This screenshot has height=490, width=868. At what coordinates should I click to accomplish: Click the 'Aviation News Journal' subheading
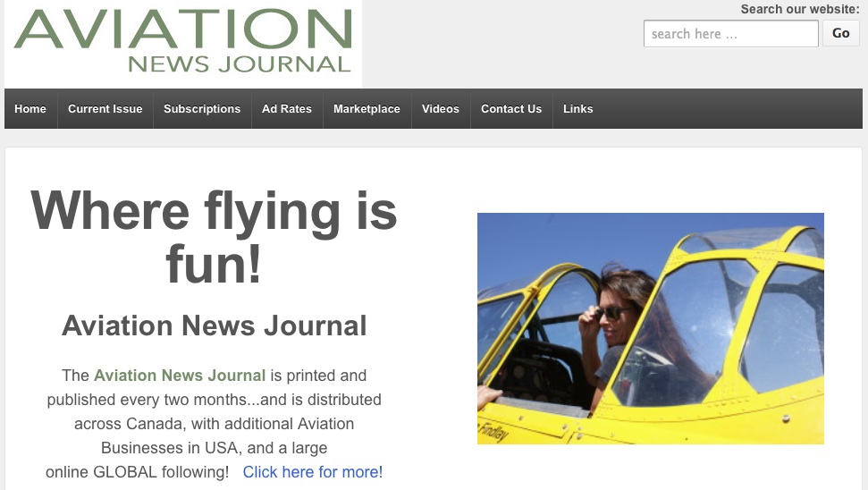(215, 325)
